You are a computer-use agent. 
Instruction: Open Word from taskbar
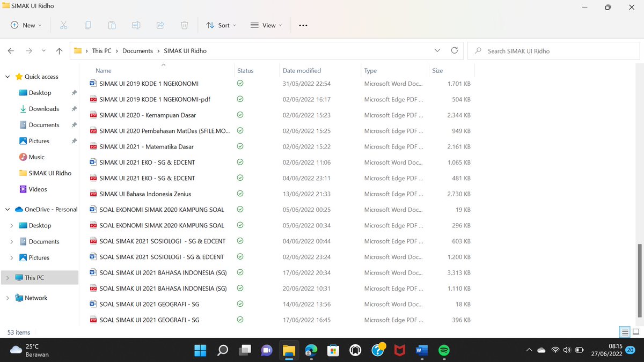click(421, 350)
